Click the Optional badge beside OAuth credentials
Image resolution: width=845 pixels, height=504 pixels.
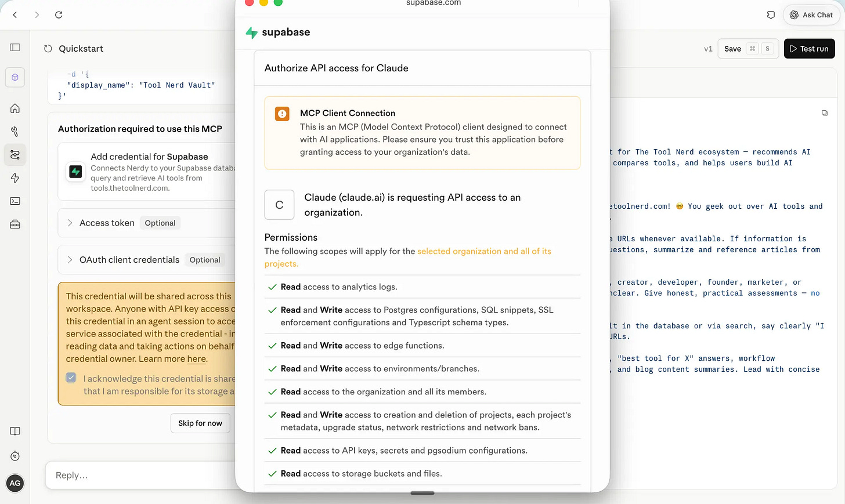[x=205, y=260]
